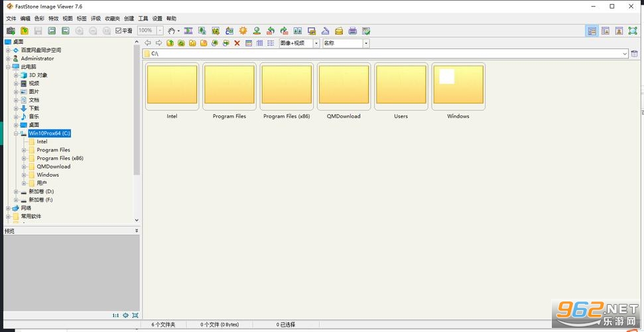Click the Windows folder thumbnail
Viewport: 644px width, 332px height.
458,87
